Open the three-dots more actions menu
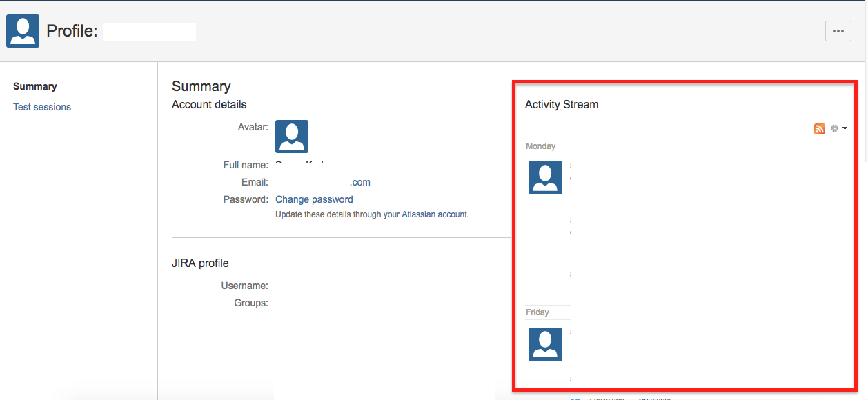 (x=838, y=31)
